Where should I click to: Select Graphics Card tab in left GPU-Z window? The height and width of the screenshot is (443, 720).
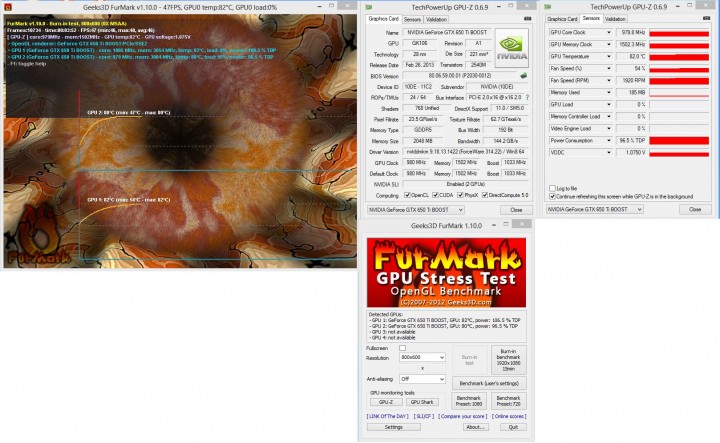[x=383, y=19]
